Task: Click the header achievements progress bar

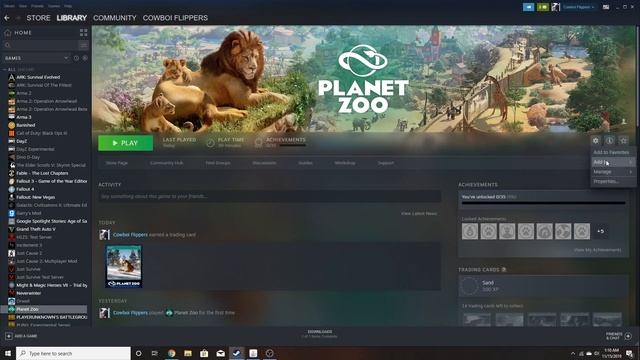Action: pos(292,145)
